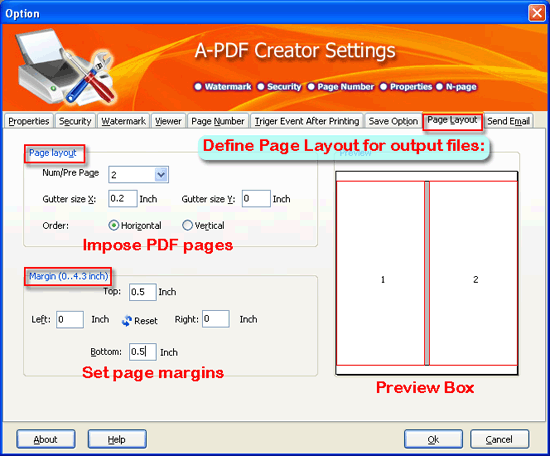Image resolution: width=550 pixels, height=456 pixels.
Task: Click the Reset link label
Action: click(146, 321)
